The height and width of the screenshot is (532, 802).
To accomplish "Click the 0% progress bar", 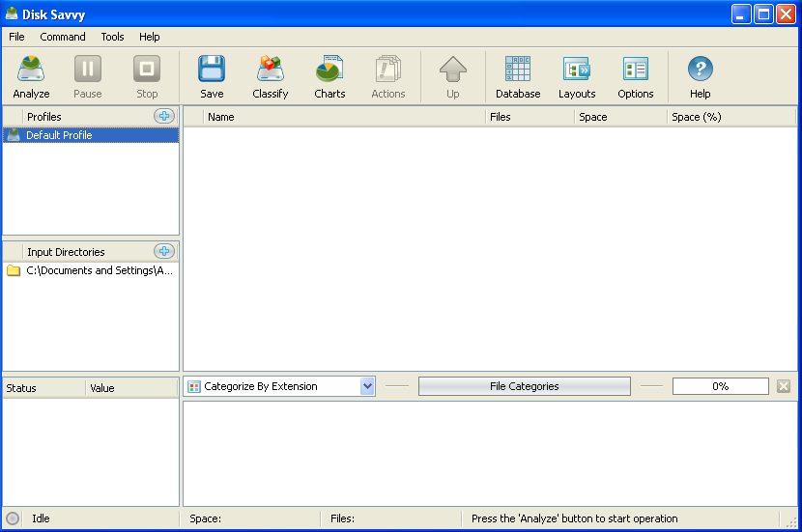I will click(x=720, y=386).
